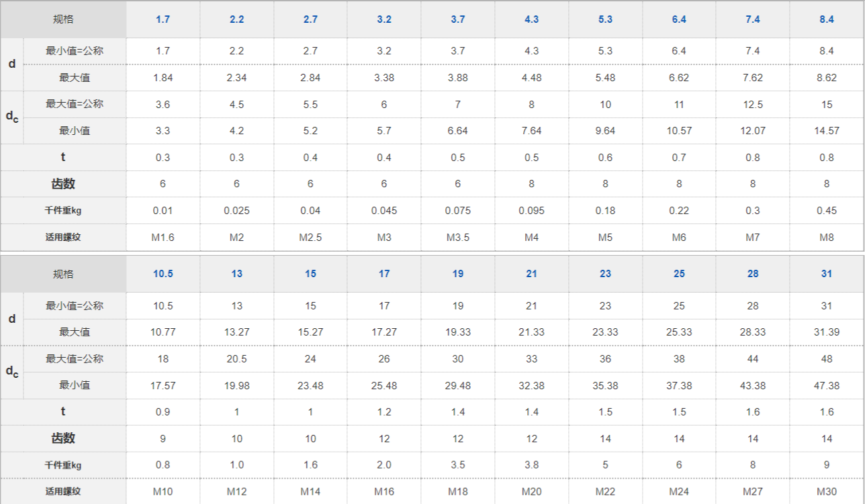Viewport: 865px width, 504px height.
Task: Click the blue 2.7 size link
Action: point(310,19)
